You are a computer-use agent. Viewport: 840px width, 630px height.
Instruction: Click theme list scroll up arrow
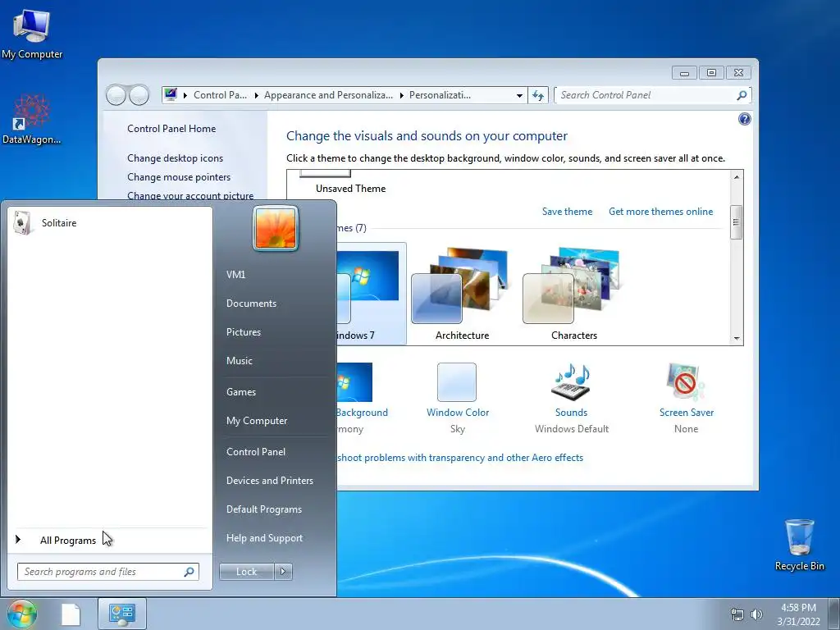[x=737, y=177]
